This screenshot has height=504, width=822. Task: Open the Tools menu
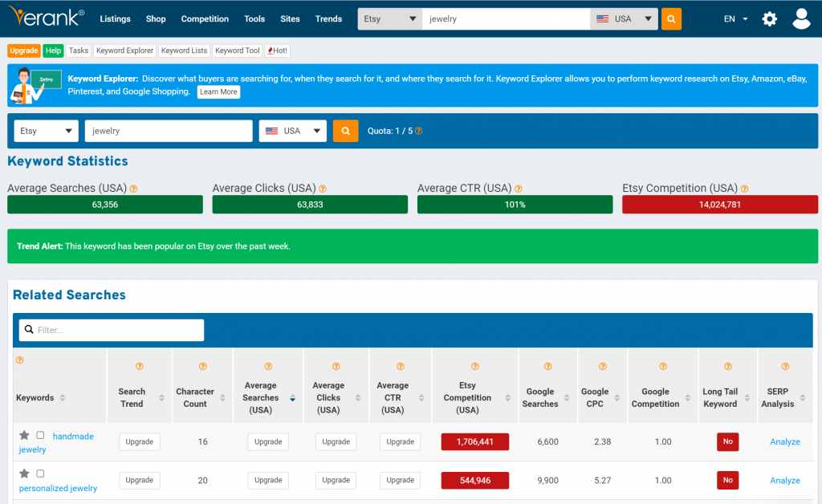click(x=254, y=19)
